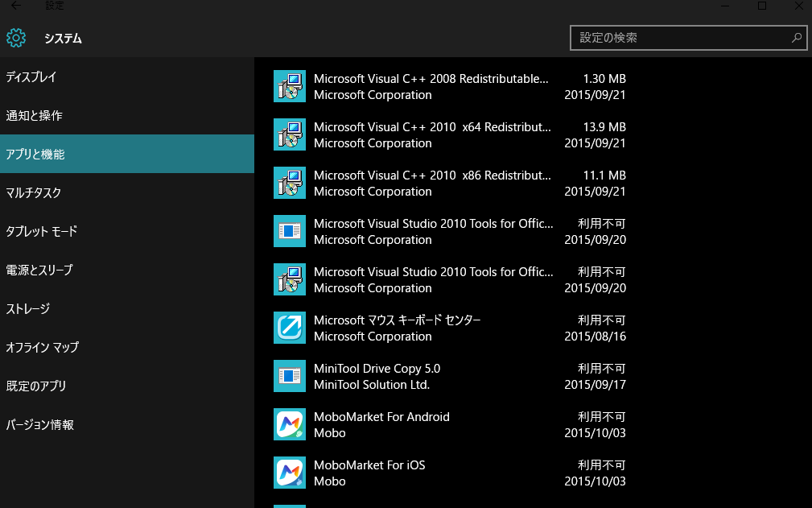812x508 pixels.
Task: Select Microsoft Visual C++ 2008 Redistributable name
Action: pos(431,79)
